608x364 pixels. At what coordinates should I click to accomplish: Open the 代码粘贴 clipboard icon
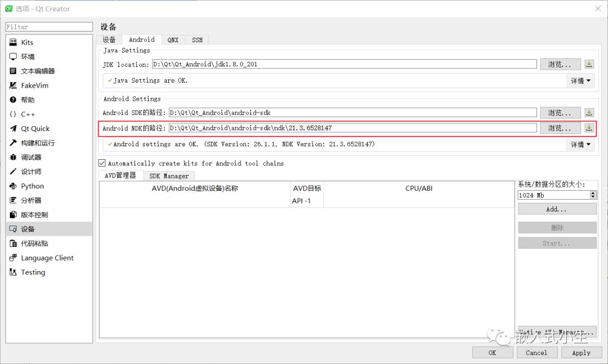coord(13,244)
